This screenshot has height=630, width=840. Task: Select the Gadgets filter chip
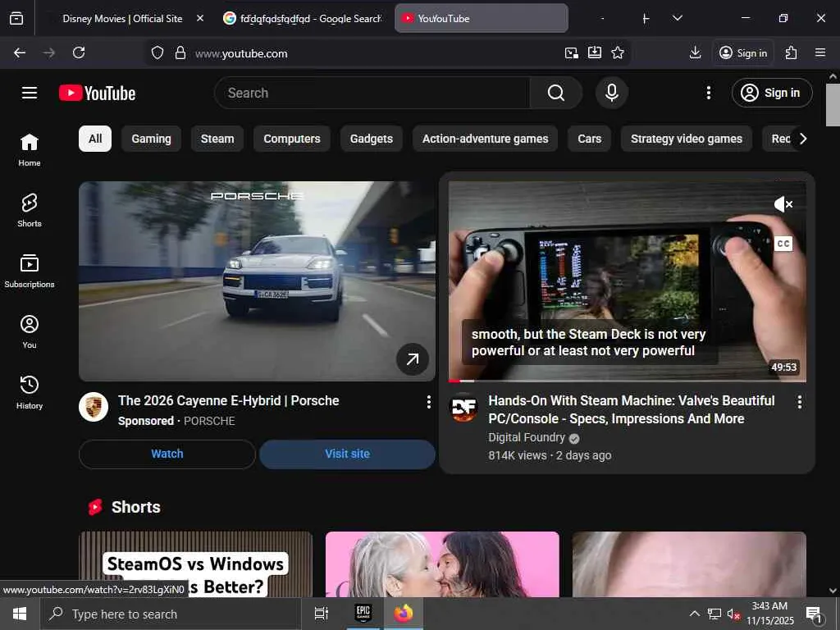point(372,139)
